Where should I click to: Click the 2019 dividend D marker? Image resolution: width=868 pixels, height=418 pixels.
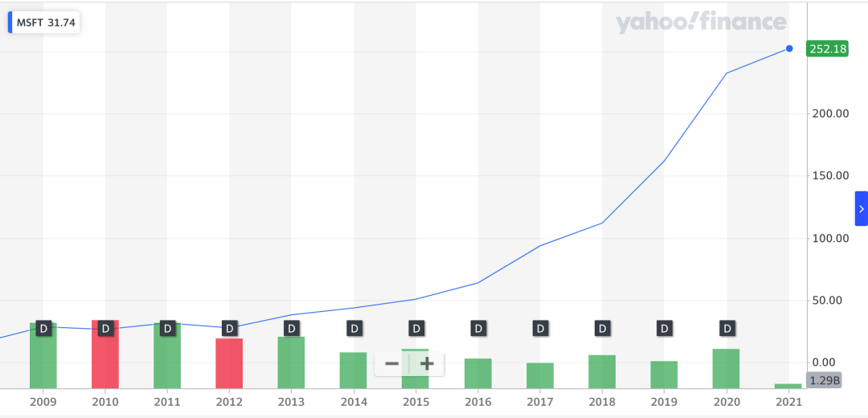pos(665,328)
